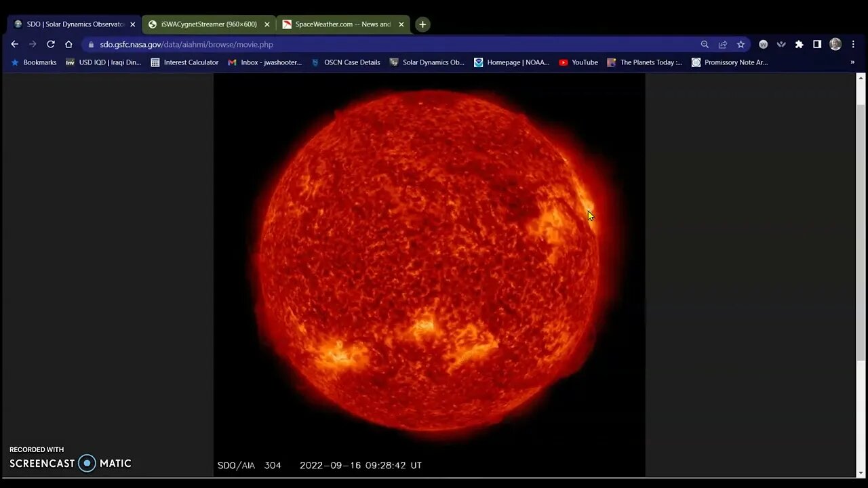Screen dimensions: 868x488
Task: Close the SpaceWeather.com tab
Action: (x=401, y=24)
